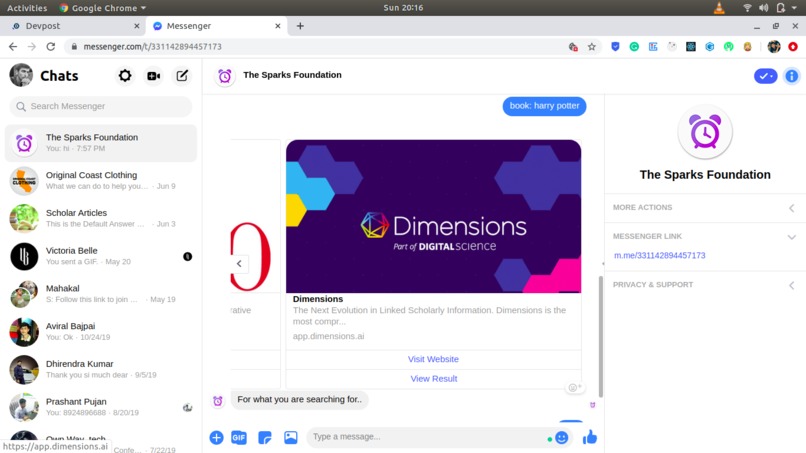Open the Activities overview
The height and width of the screenshot is (453, 806).
point(27,8)
